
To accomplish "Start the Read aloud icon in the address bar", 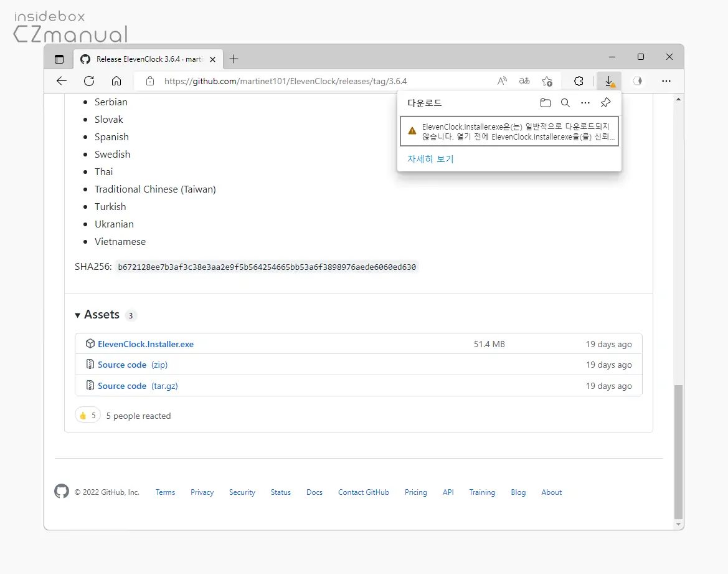I will [x=502, y=81].
